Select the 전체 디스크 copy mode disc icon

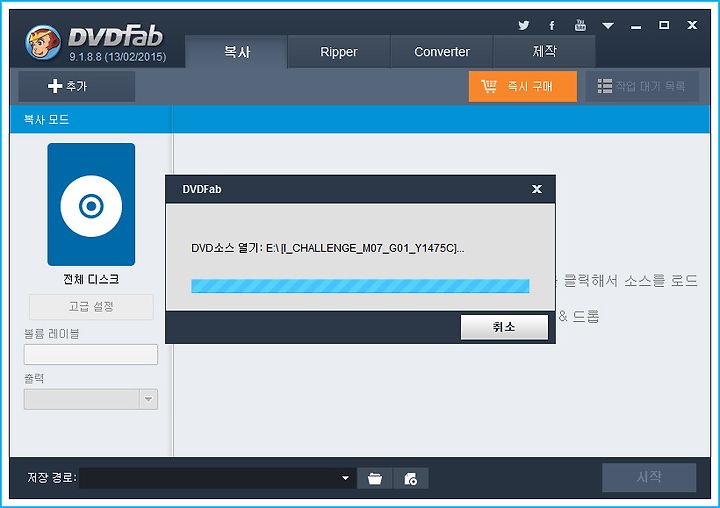pos(91,204)
